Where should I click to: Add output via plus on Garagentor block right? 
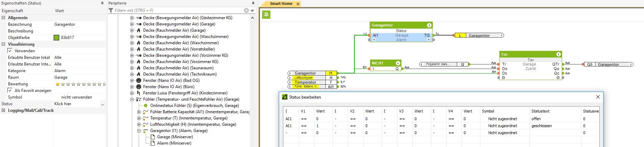pos(429,40)
